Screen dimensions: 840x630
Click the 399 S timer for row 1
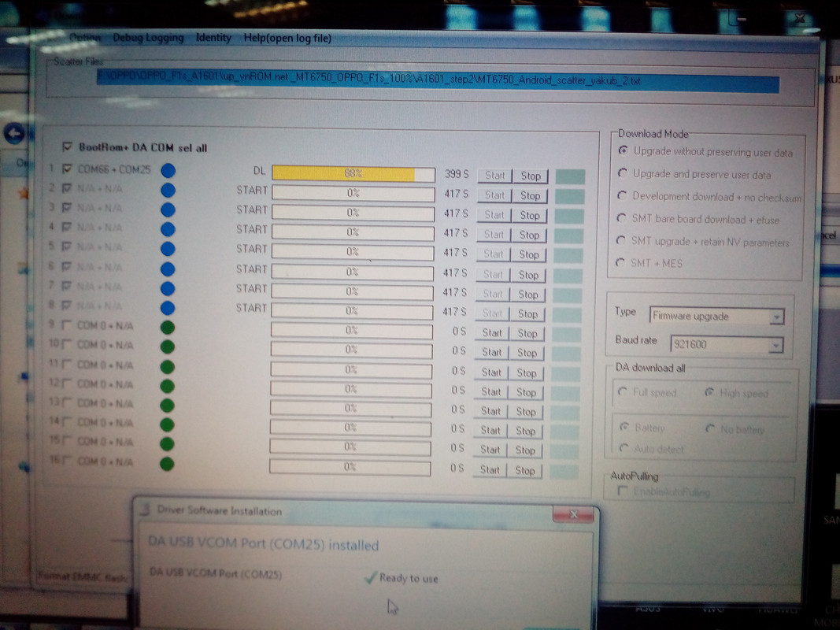(457, 174)
